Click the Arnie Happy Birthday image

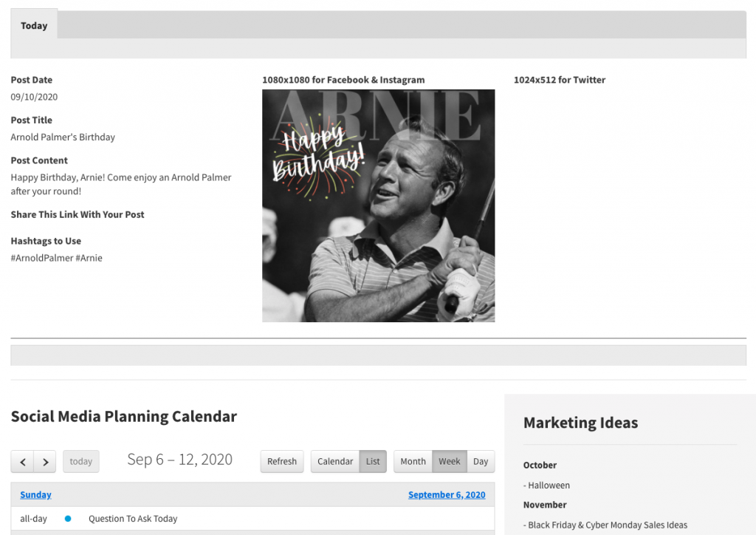378,205
